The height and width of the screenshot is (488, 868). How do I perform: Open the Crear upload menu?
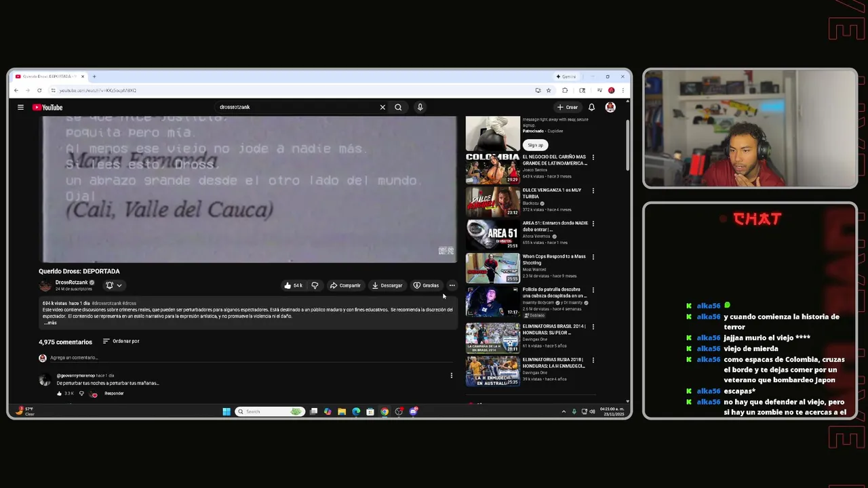pos(568,107)
